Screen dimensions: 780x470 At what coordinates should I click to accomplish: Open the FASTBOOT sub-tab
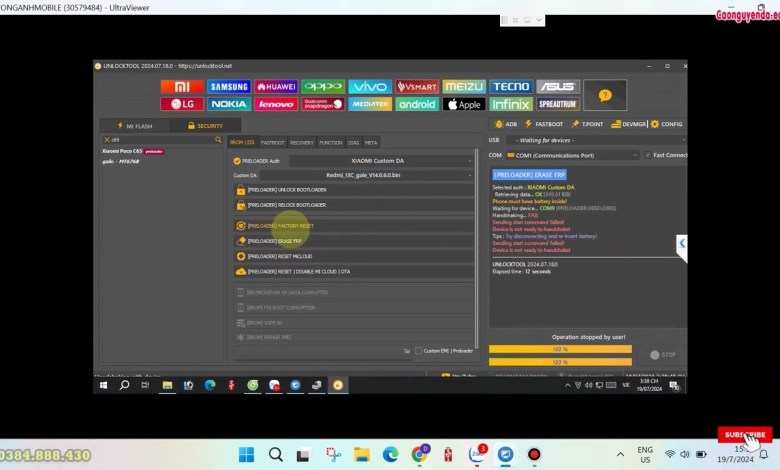pyautogui.click(x=273, y=142)
